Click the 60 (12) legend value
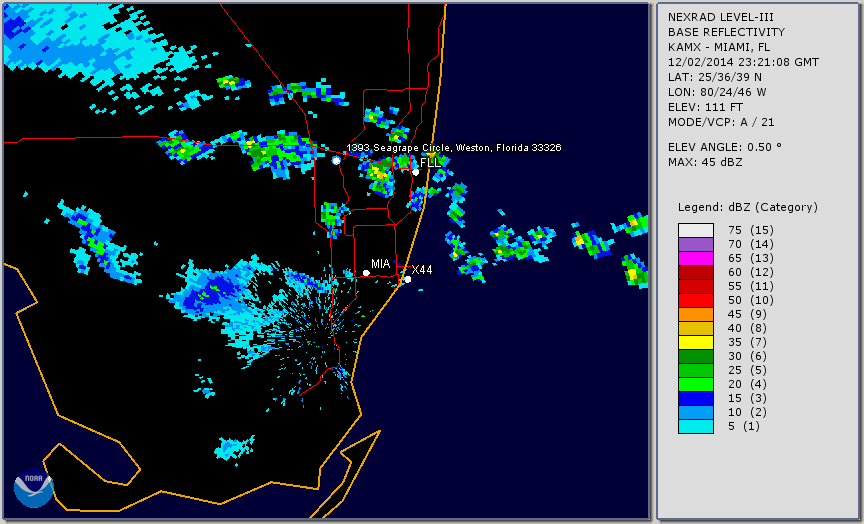 coord(750,272)
